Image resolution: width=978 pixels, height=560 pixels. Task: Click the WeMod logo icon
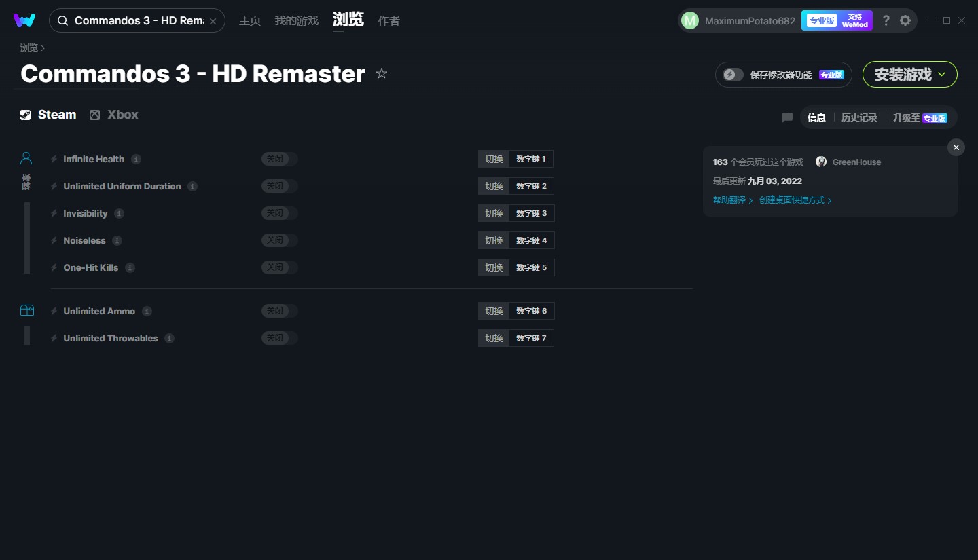click(24, 20)
